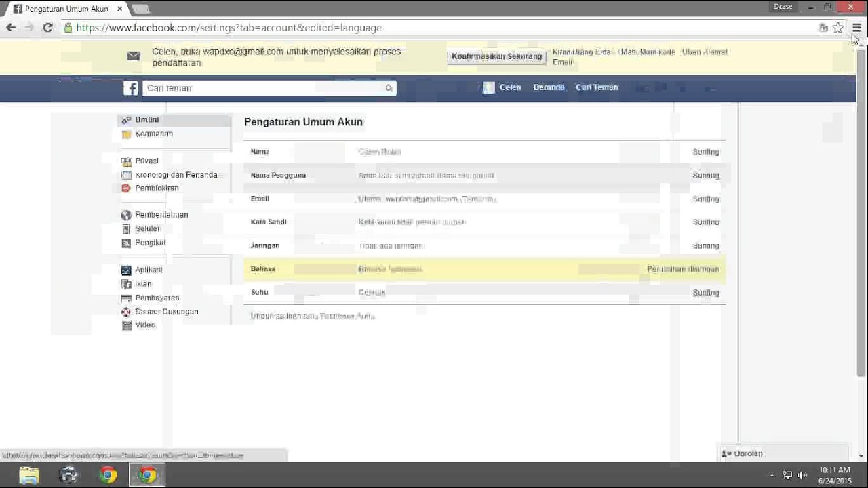The width and height of the screenshot is (868, 488).
Task: Click Sunting link for Nama row
Action: tap(705, 152)
